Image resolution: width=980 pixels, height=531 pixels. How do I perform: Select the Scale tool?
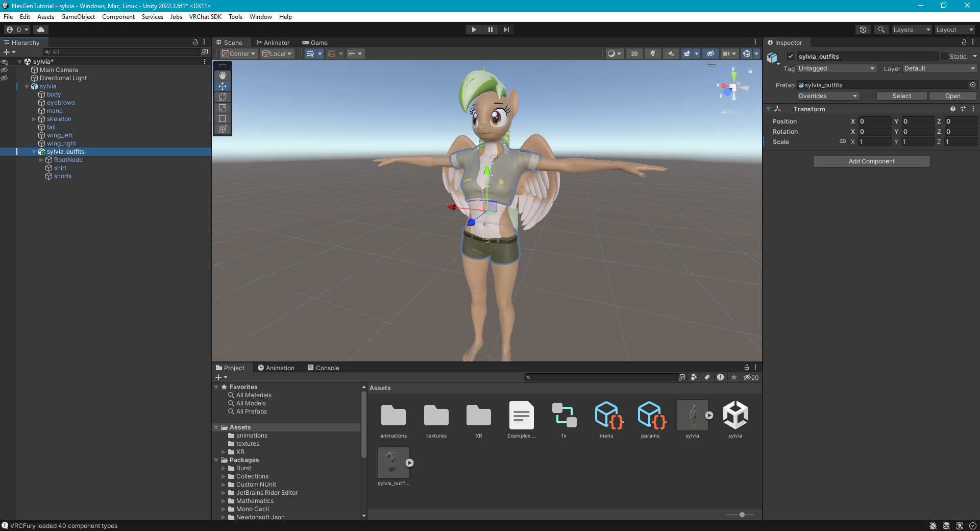click(223, 108)
